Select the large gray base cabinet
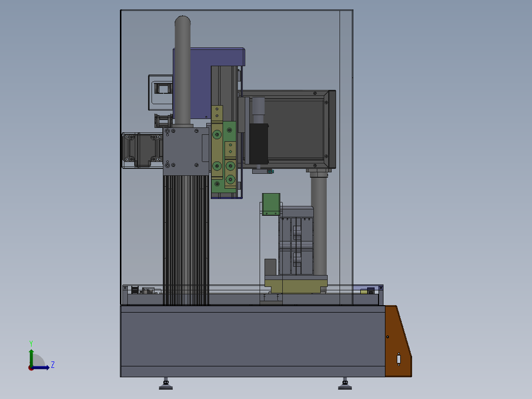 click(x=253, y=341)
